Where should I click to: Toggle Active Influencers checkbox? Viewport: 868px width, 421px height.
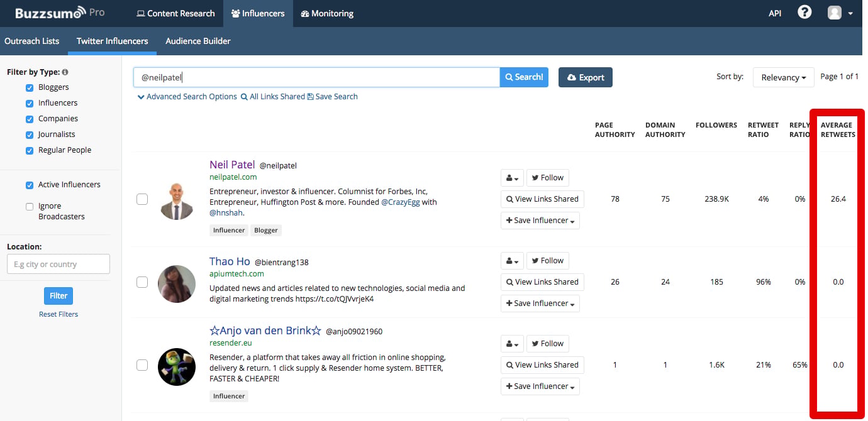coord(30,185)
